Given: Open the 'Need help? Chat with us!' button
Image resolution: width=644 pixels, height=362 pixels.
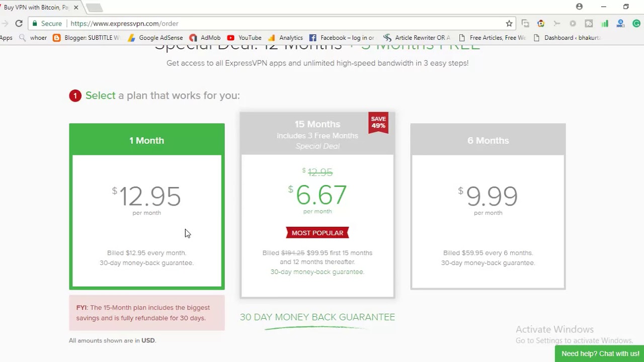Looking at the screenshot, I should [600, 353].
